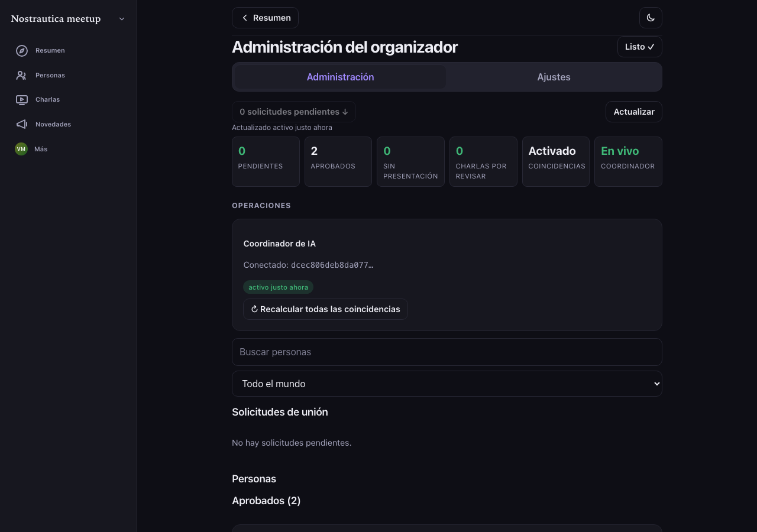Click Recalcular todas las coincidencias
The image size is (757, 532).
coord(325,309)
